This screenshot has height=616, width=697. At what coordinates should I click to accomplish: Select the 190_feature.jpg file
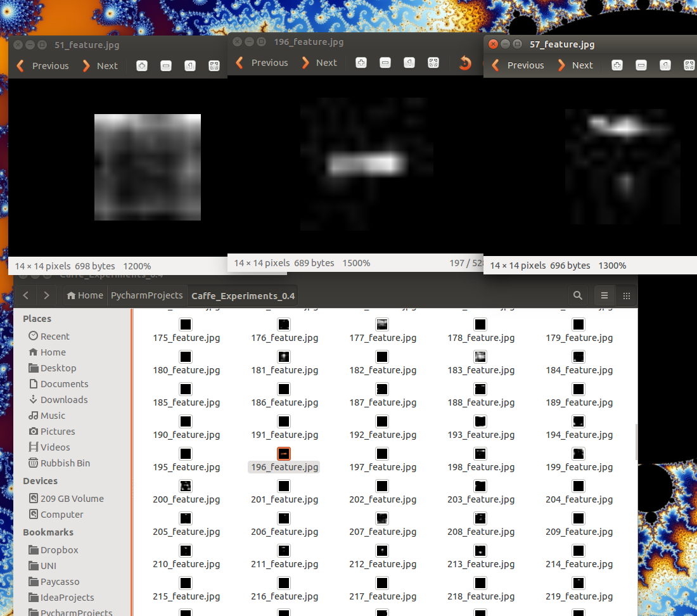(x=186, y=428)
